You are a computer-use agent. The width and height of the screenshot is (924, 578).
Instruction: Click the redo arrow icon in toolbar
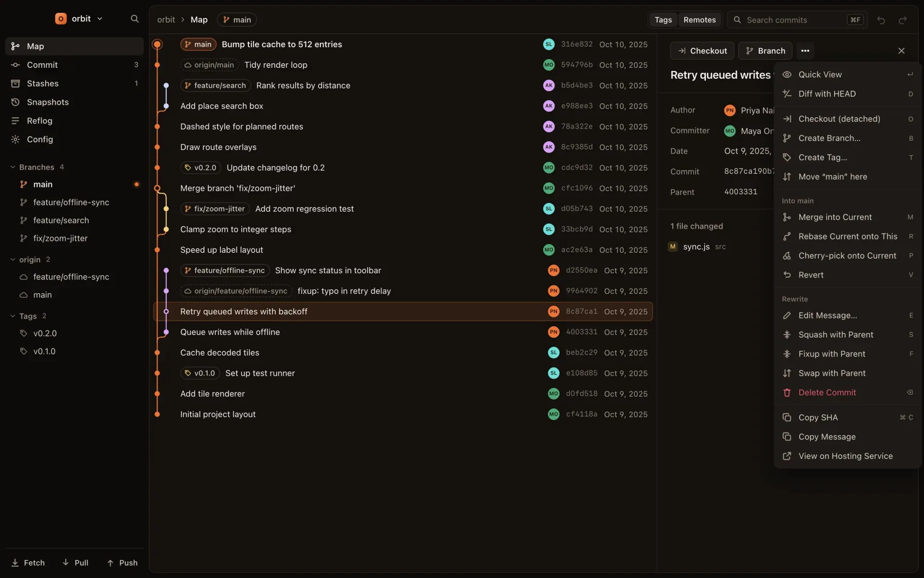pos(902,20)
